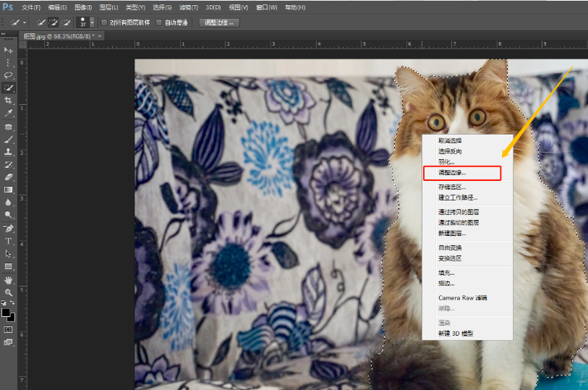Enable the 自动增强 checkbox
588x390 pixels.
click(x=159, y=22)
